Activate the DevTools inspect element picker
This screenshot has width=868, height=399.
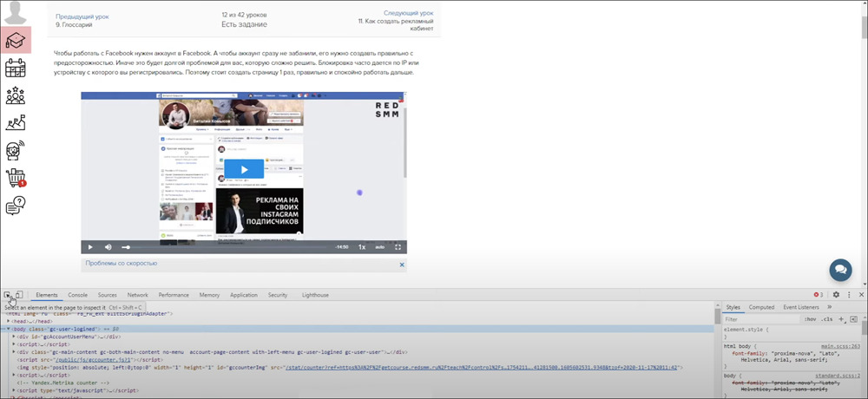tap(7, 295)
